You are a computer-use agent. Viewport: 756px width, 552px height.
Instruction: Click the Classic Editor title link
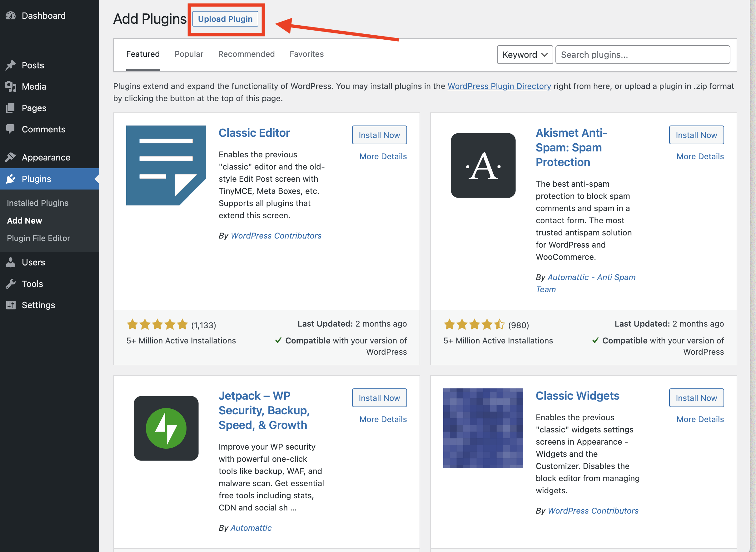click(254, 133)
